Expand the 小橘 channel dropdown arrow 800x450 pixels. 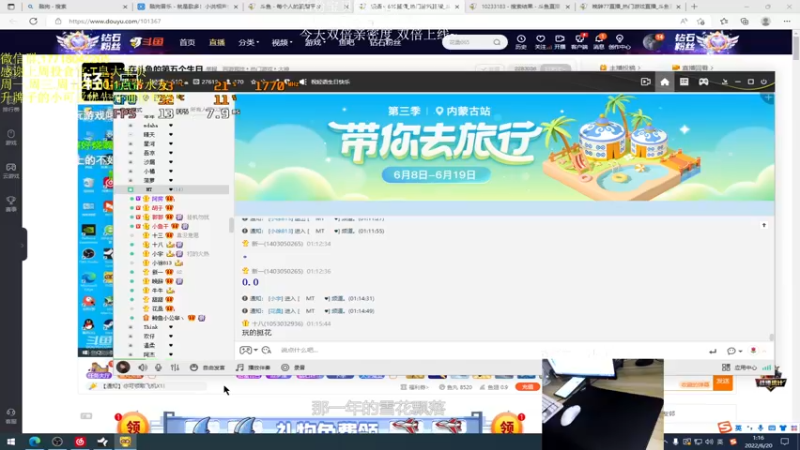tap(170, 171)
